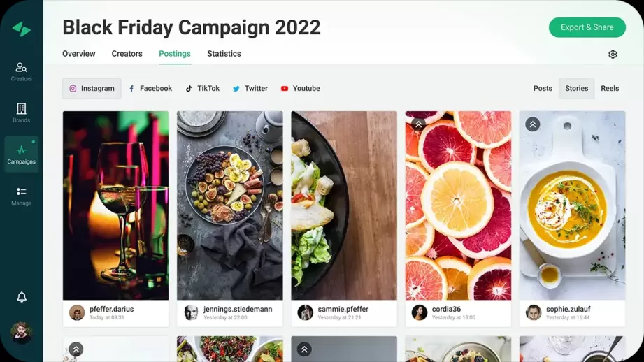Switch to the Overview tab

tap(79, 54)
